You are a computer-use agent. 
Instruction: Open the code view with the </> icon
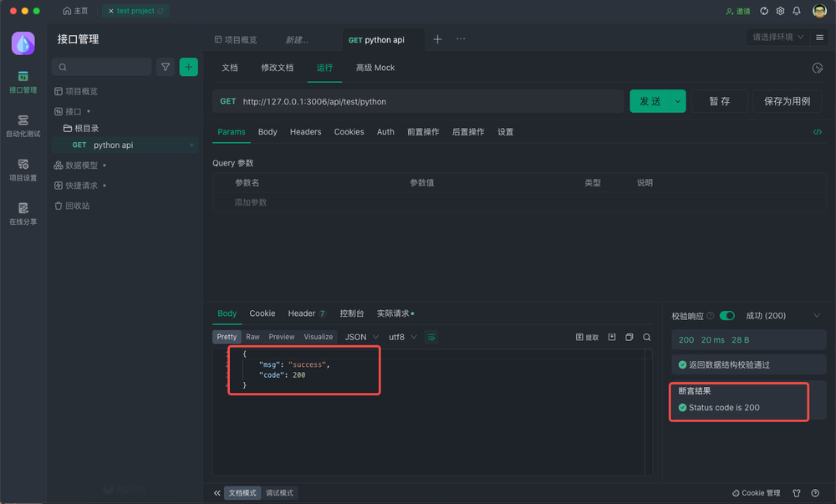pyautogui.click(x=818, y=131)
